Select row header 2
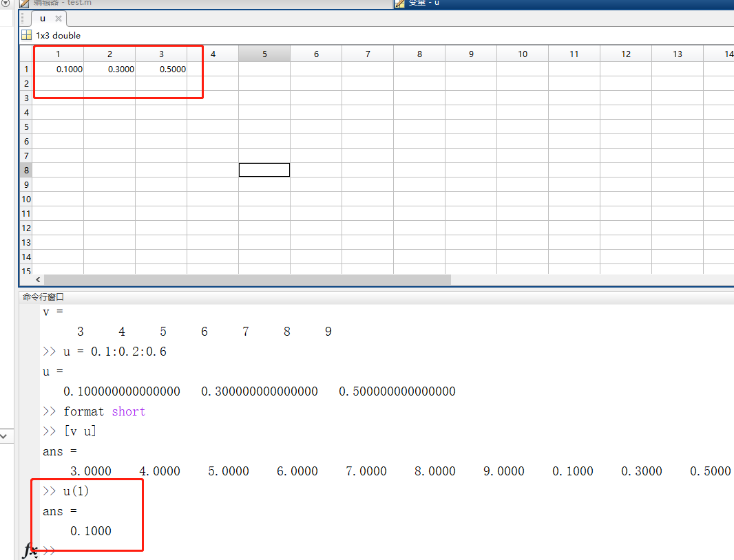 click(x=26, y=83)
